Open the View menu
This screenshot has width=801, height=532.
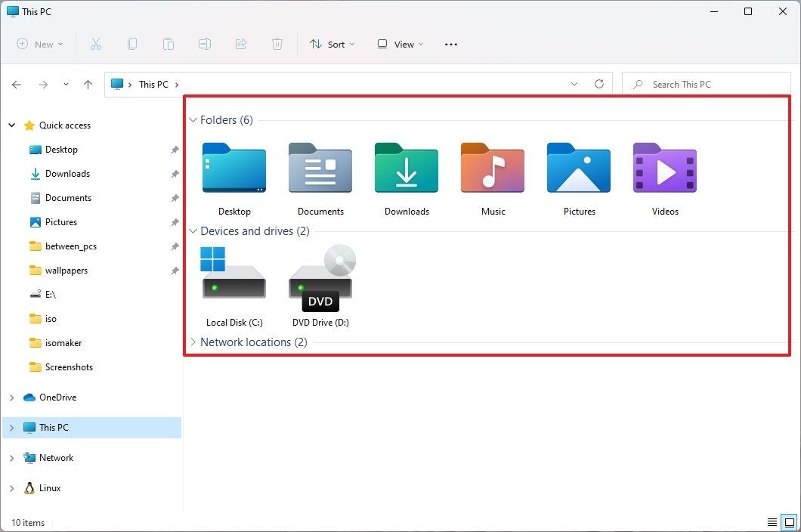399,44
